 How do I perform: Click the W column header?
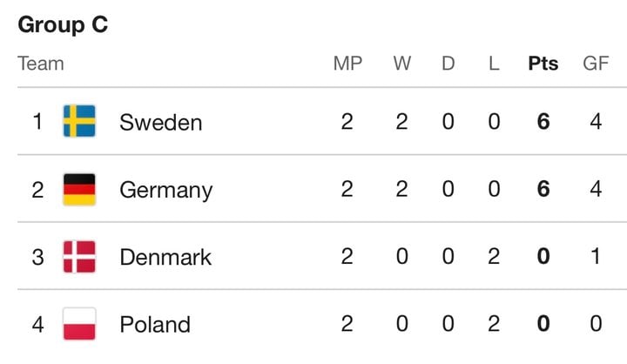pyautogui.click(x=401, y=64)
